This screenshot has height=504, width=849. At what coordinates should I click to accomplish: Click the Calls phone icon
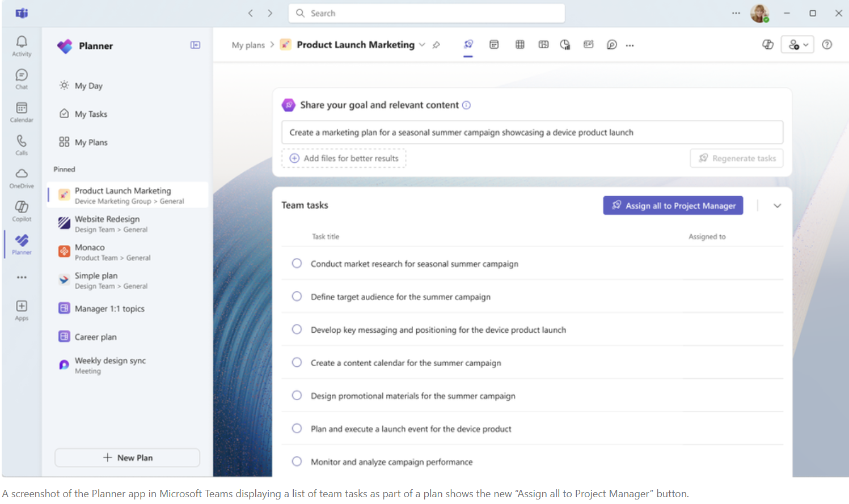[x=22, y=145]
